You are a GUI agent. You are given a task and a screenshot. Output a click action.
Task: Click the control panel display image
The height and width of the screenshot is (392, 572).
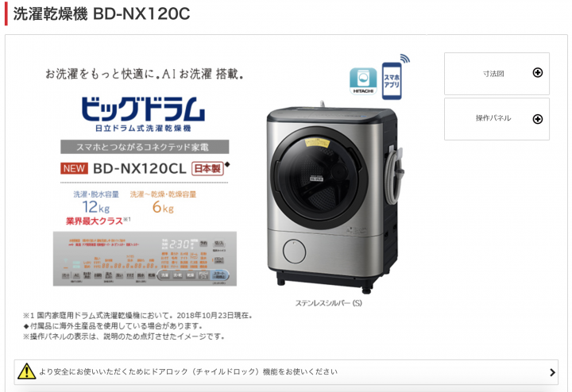[x=145, y=259]
